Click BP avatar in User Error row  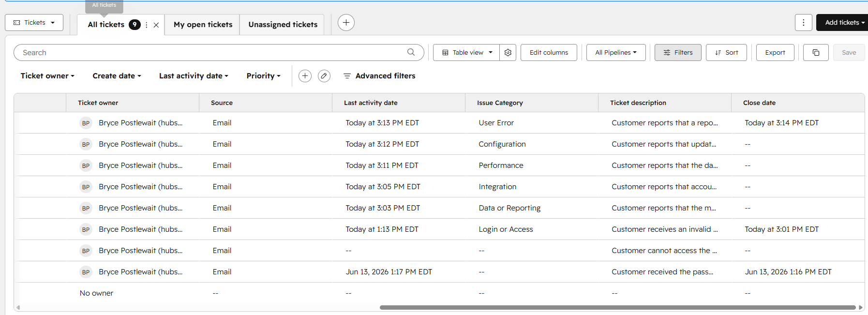point(86,123)
